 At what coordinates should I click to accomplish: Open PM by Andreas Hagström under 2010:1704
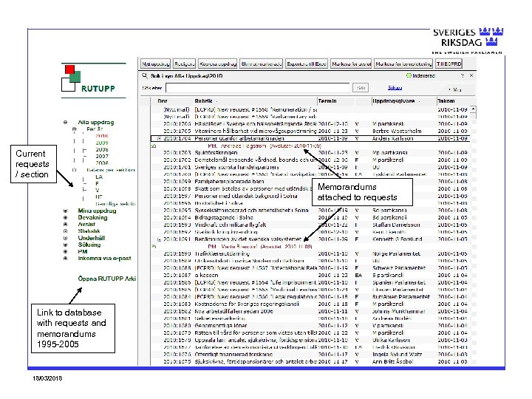point(265,146)
